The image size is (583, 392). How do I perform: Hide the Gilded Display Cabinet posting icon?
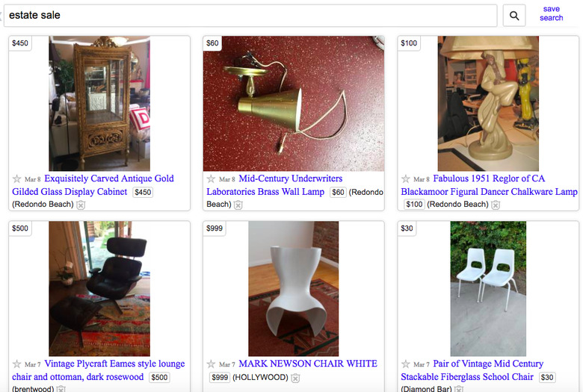tap(81, 205)
